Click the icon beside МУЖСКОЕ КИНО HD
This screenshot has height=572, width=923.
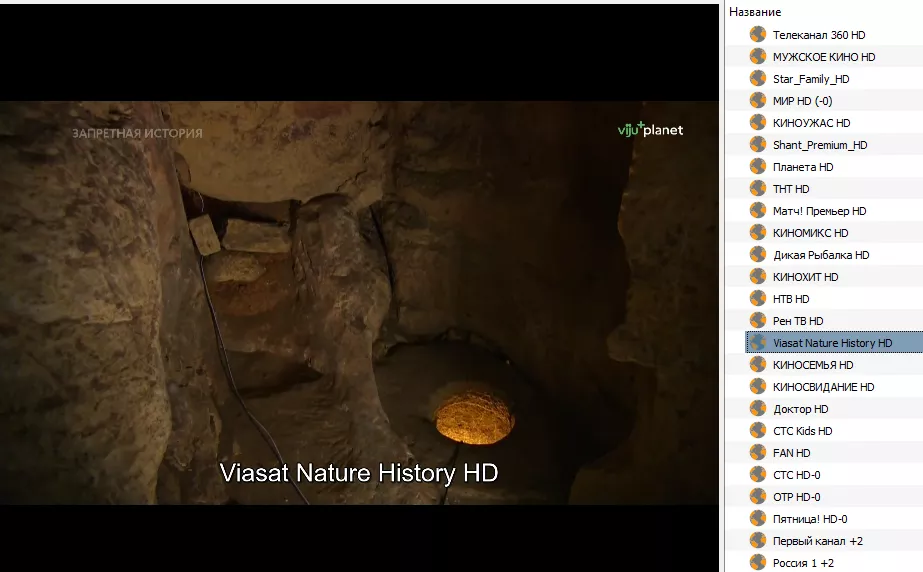tap(758, 56)
